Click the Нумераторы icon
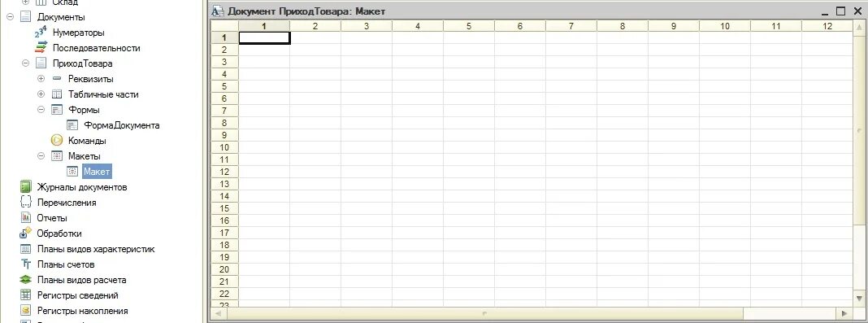Image resolution: width=868 pixels, height=323 pixels. click(x=41, y=33)
